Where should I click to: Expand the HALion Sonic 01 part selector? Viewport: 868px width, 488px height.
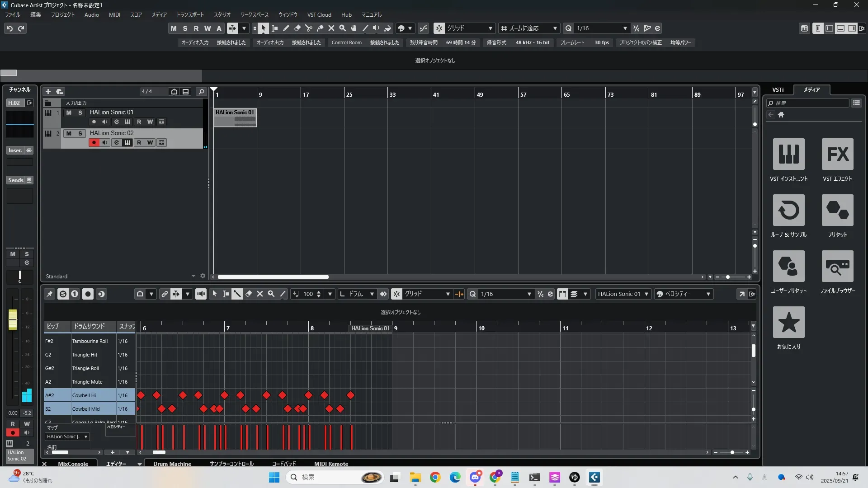click(x=646, y=294)
